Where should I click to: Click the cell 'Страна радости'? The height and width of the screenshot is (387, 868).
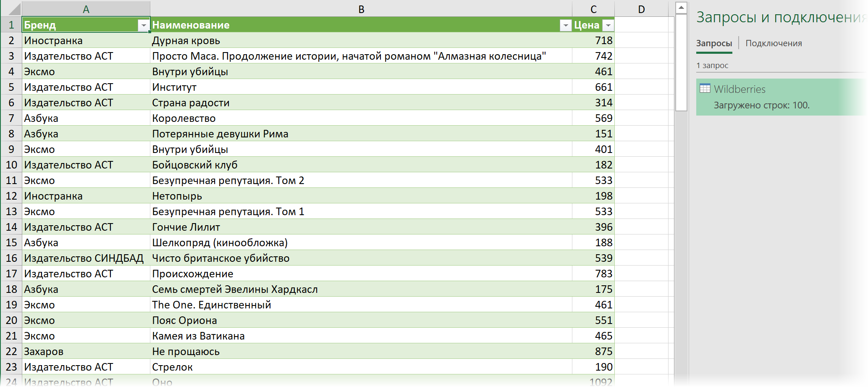(x=361, y=103)
